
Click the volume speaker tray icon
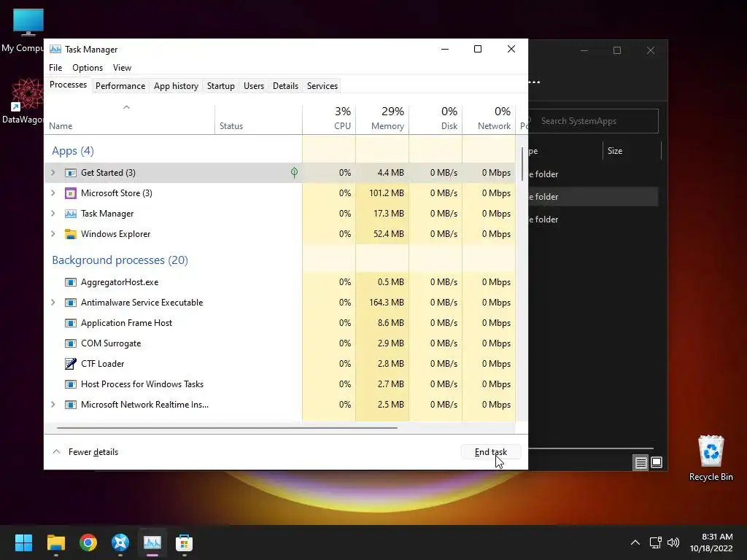pyautogui.click(x=673, y=542)
